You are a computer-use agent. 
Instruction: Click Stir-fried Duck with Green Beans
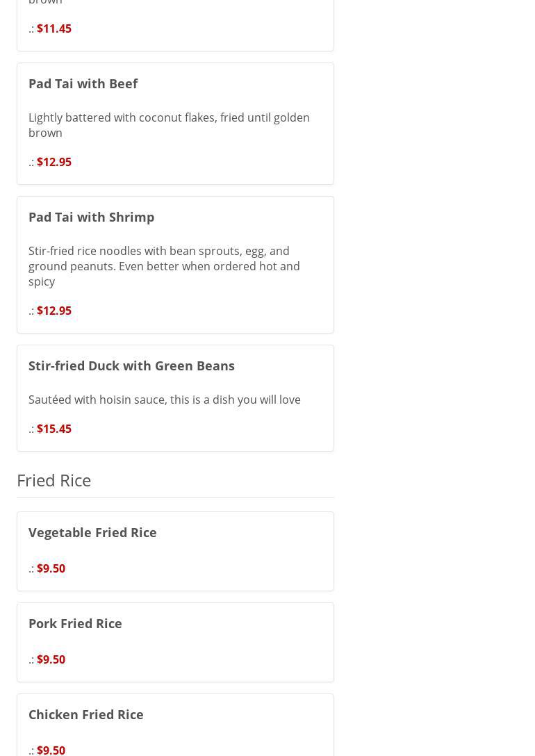[x=131, y=365]
